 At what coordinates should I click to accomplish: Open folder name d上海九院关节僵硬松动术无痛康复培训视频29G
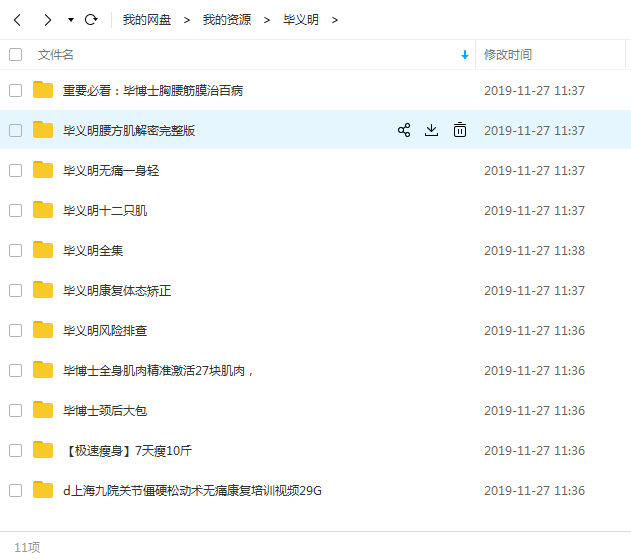pos(192,491)
